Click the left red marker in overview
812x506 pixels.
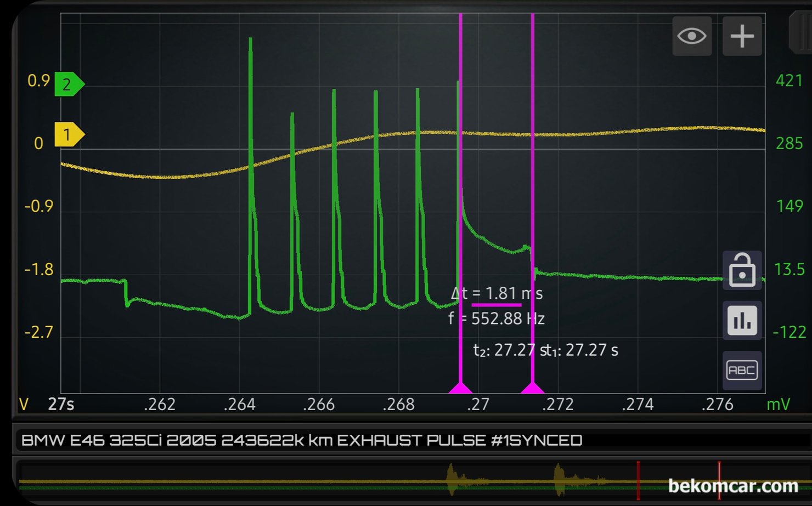click(638, 480)
